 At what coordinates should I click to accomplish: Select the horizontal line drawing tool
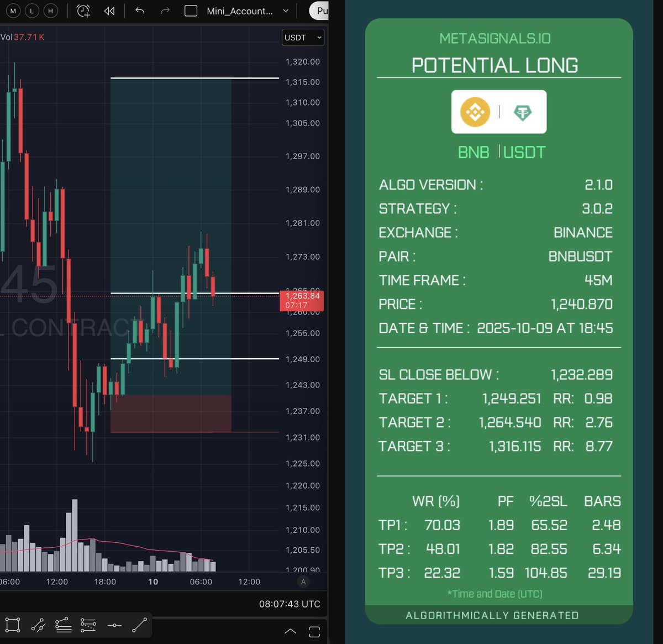(x=114, y=625)
